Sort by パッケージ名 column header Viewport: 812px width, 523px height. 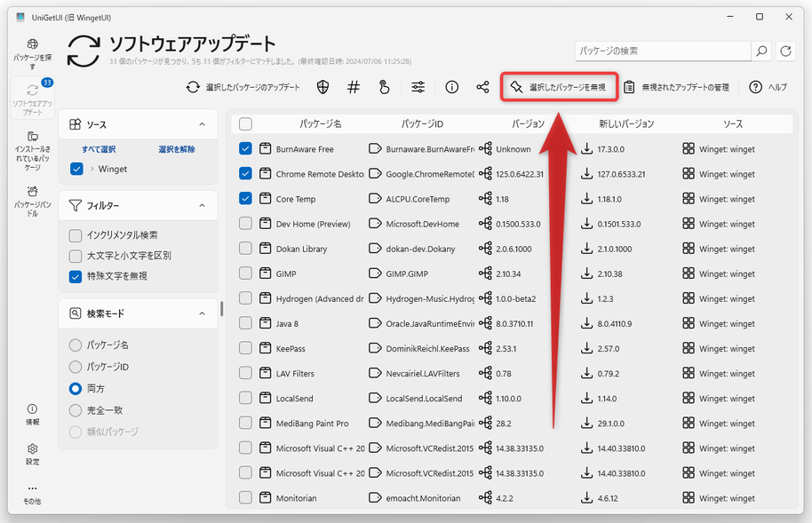[x=320, y=124]
